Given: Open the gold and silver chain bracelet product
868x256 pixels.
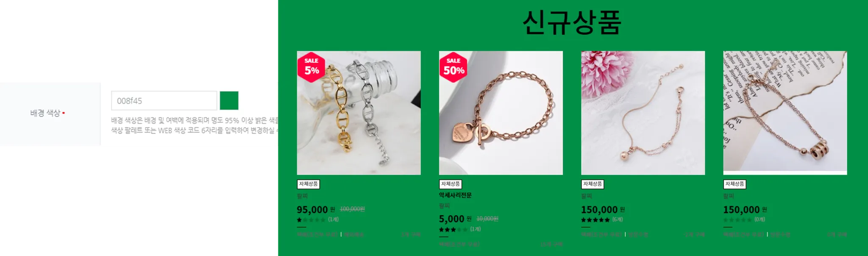Looking at the screenshot, I should tap(359, 113).
